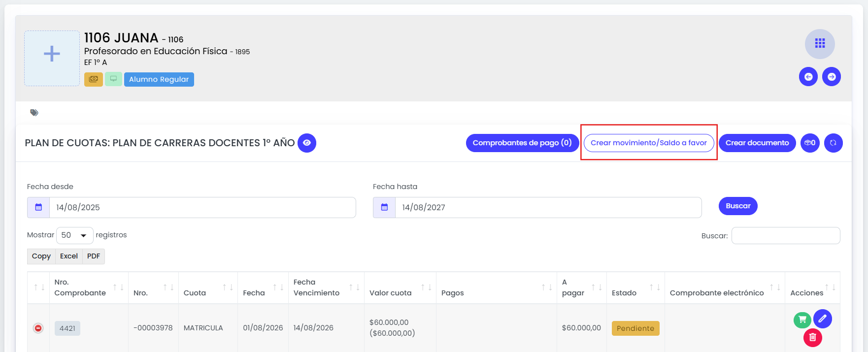Click Crear movimiento/Saldo a favor
The image size is (868, 352).
[x=649, y=143]
